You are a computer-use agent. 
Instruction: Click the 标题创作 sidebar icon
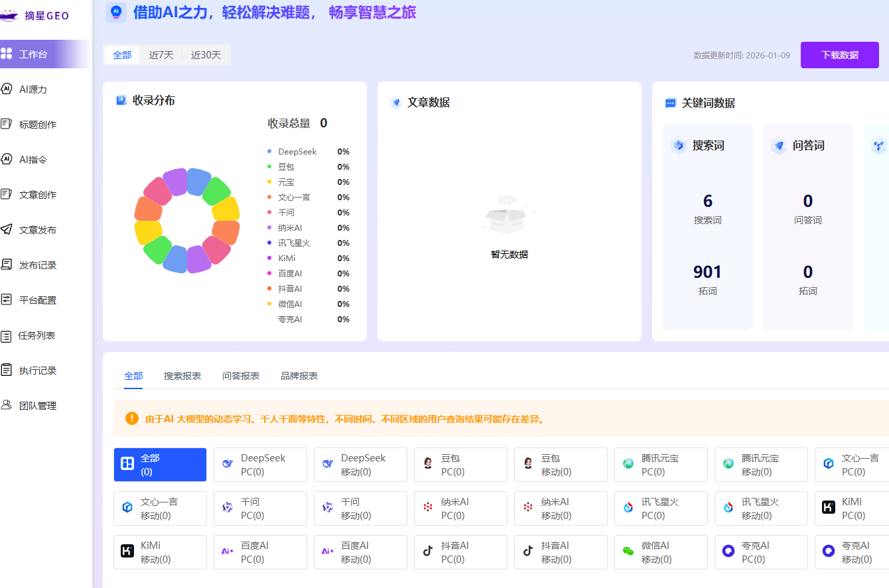click(x=7, y=124)
